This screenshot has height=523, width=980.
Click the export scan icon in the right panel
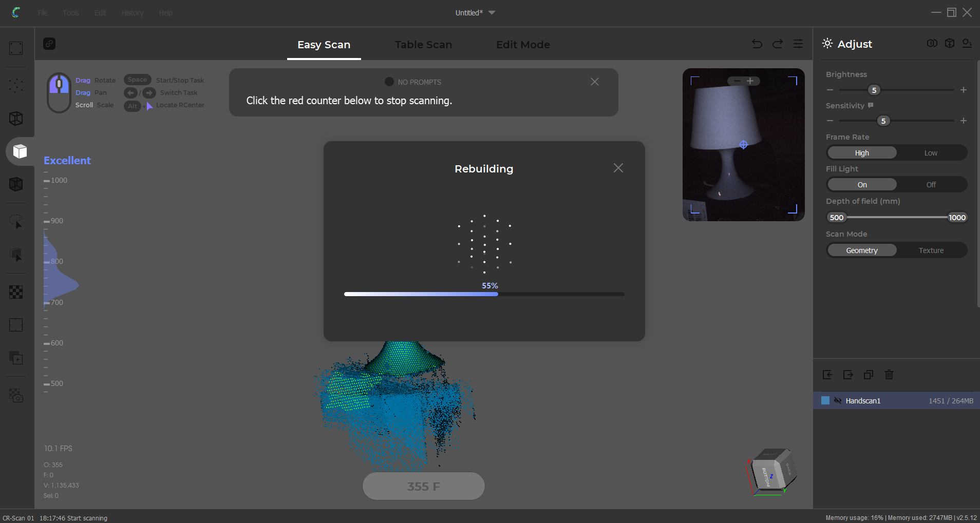click(848, 375)
